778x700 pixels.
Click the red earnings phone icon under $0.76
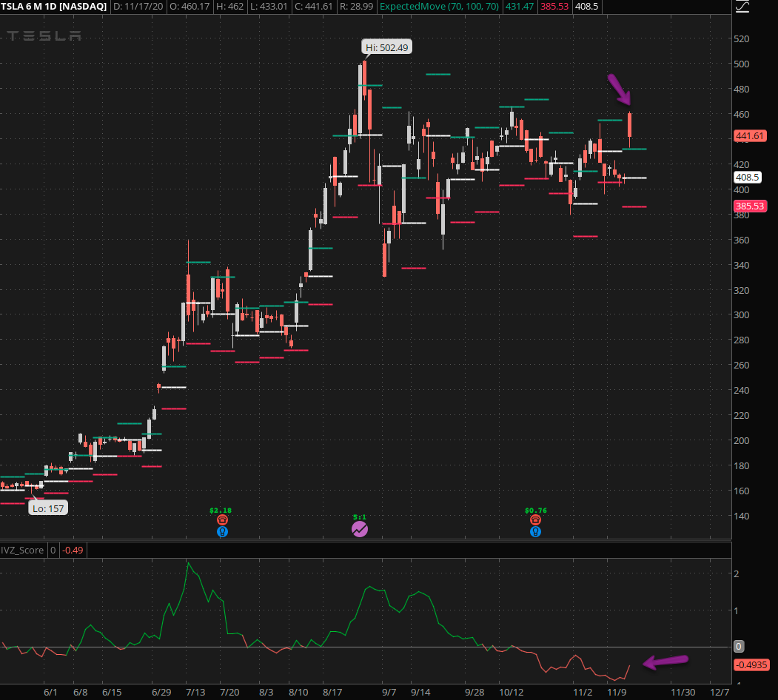tap(535, 520)
